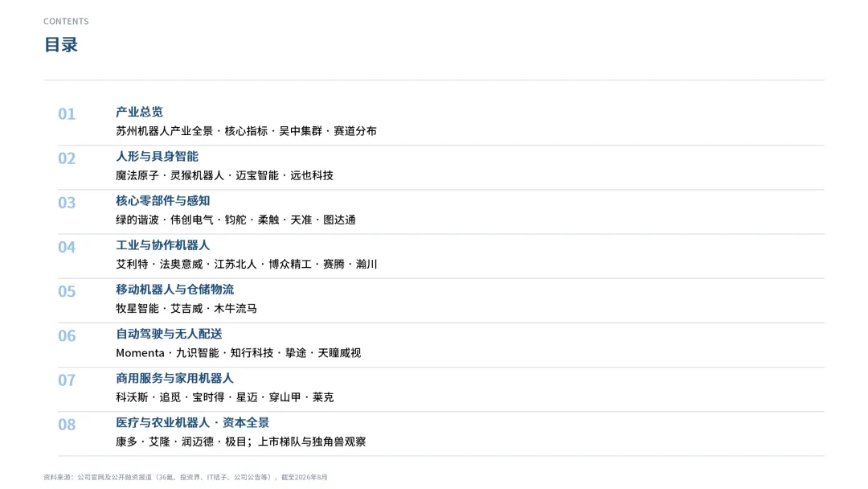Click the chapter number 04
This screenshot has width=868, height=489.
coord(67,247)
